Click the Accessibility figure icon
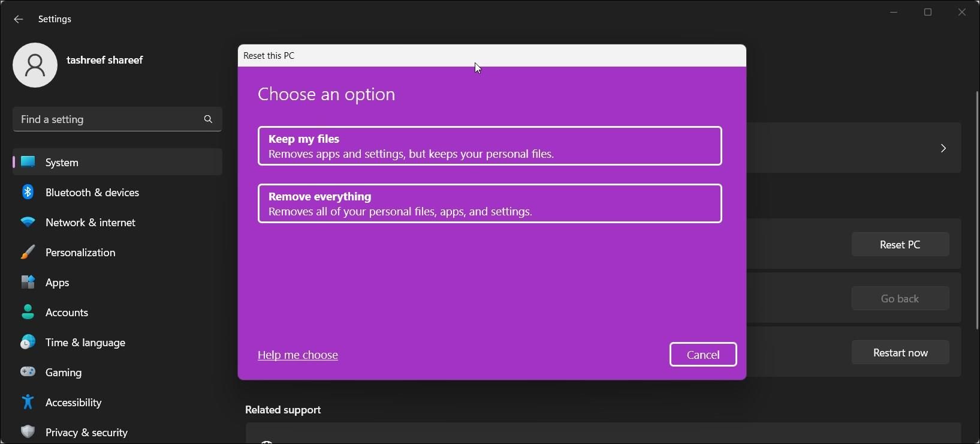980x444 pixels. (x=28, y=402)
